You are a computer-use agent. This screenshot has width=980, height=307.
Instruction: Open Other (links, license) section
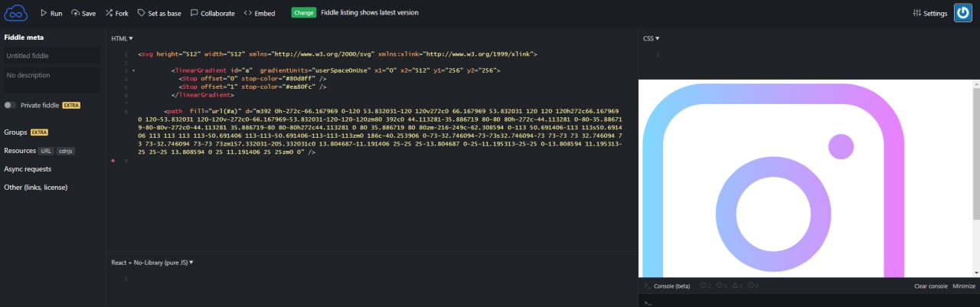[x=35, y=188]
